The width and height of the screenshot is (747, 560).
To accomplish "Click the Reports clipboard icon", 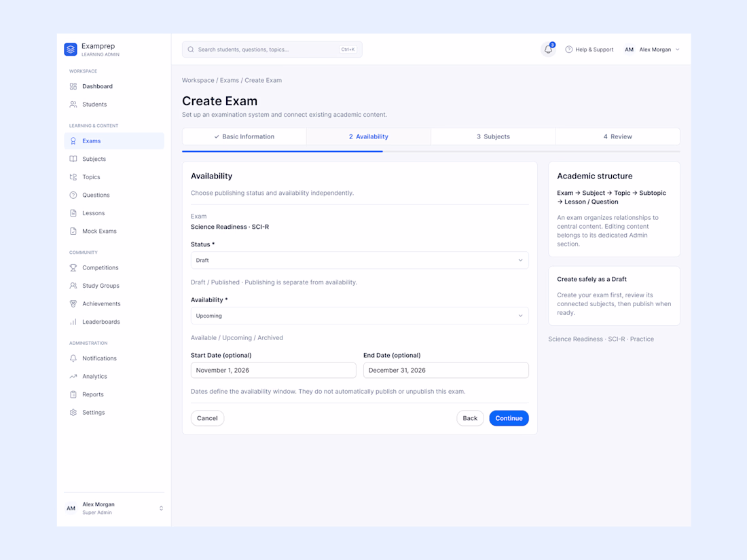I will pos(73,394).
